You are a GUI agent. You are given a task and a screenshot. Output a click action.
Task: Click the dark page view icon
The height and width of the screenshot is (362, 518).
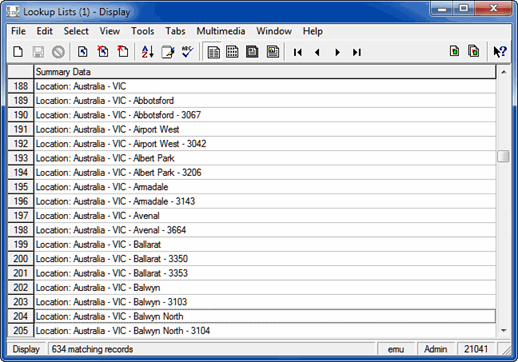click(x=252, y=52)
